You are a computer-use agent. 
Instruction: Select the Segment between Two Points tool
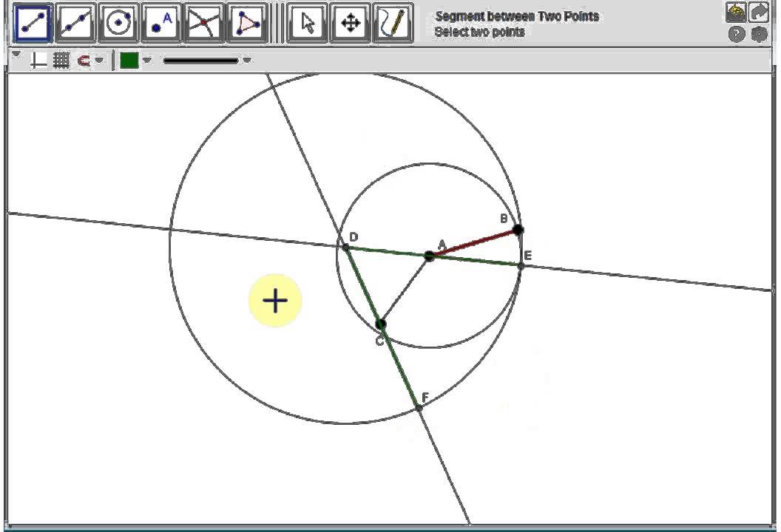point(33,23)
